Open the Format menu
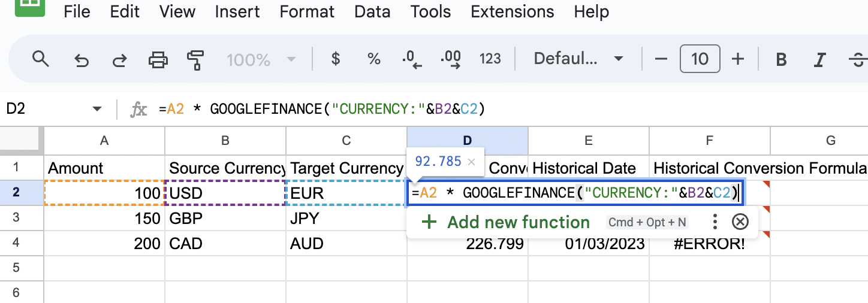868x303 pixels. [x=308, y=11]
